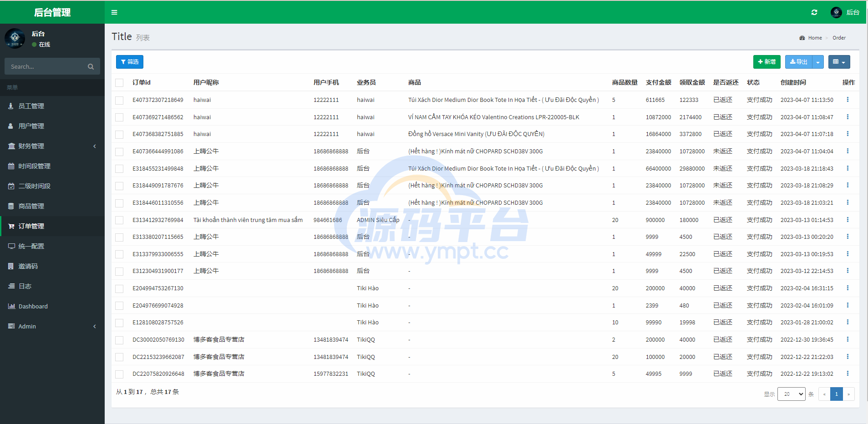Click the 后台管理 logo title

(x=52, y=12)
